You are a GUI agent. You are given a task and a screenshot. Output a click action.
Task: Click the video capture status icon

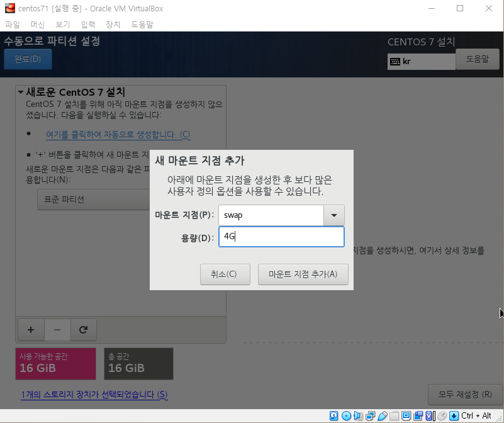click(x=418, y=415)
